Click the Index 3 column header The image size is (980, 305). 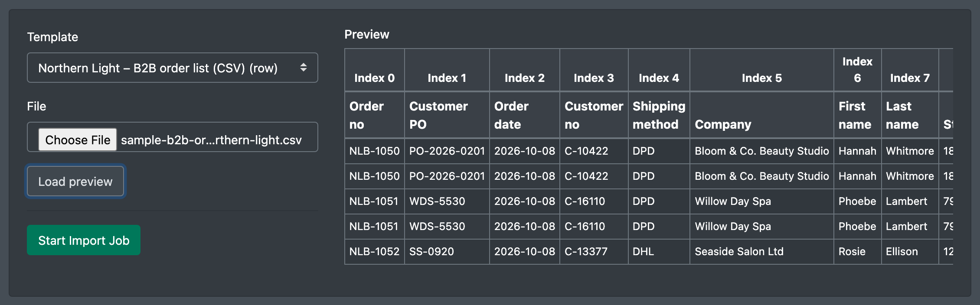(594, 70)
